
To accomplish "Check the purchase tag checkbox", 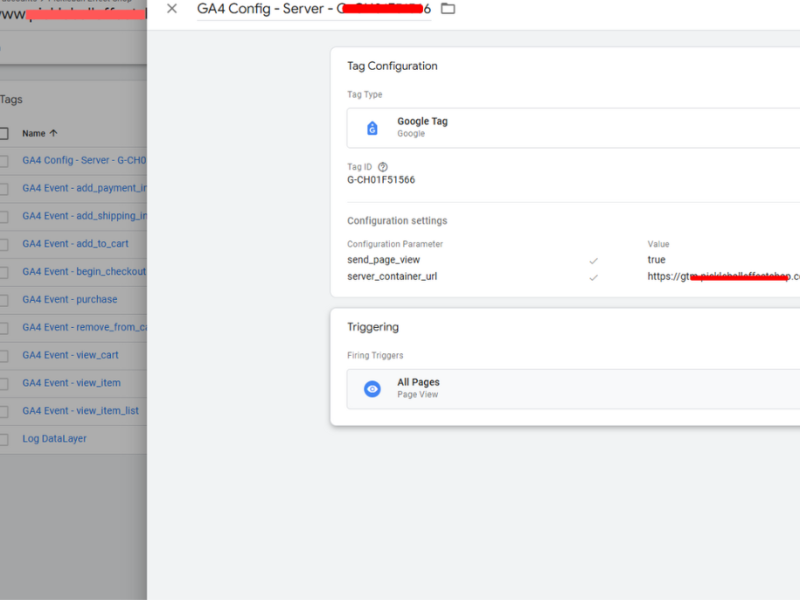I will tap(3, 301).
